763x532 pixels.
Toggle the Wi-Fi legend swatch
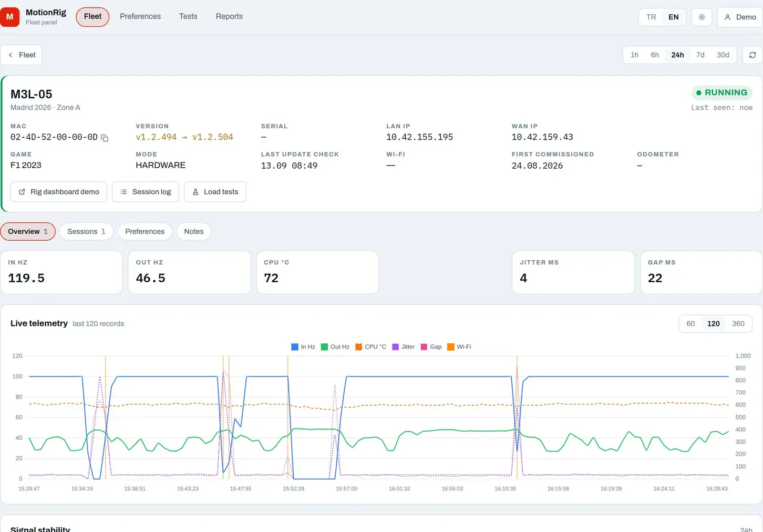coord(451,347)
